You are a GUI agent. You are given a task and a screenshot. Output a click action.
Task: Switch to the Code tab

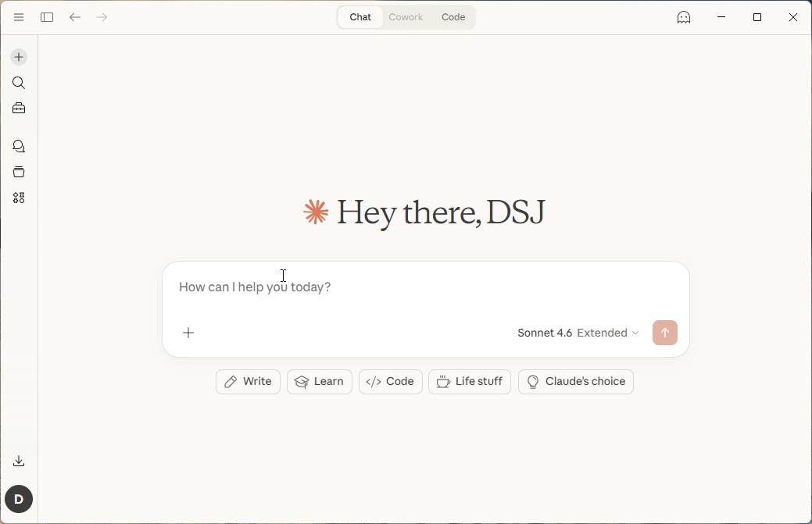[453, 17]
